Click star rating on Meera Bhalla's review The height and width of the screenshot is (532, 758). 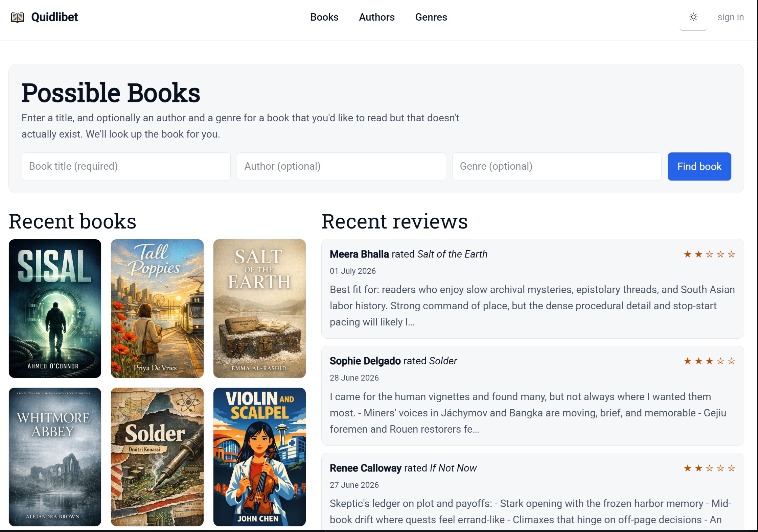[709, 254]
